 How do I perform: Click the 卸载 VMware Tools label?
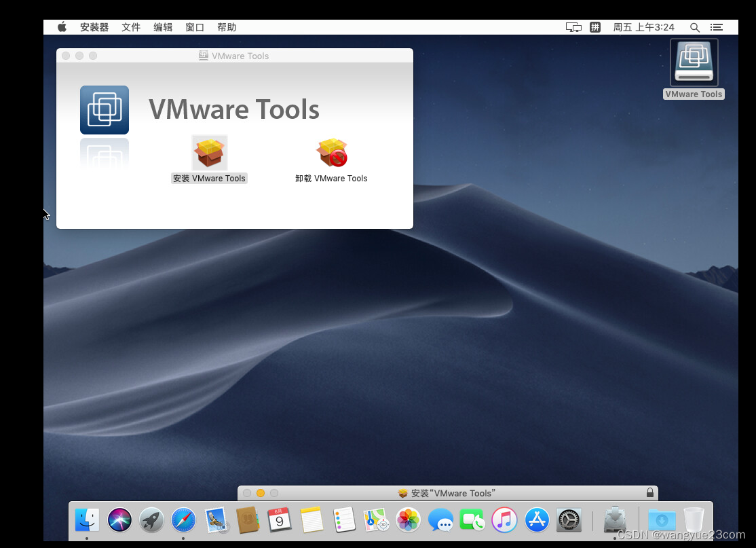tap(331, 179)
